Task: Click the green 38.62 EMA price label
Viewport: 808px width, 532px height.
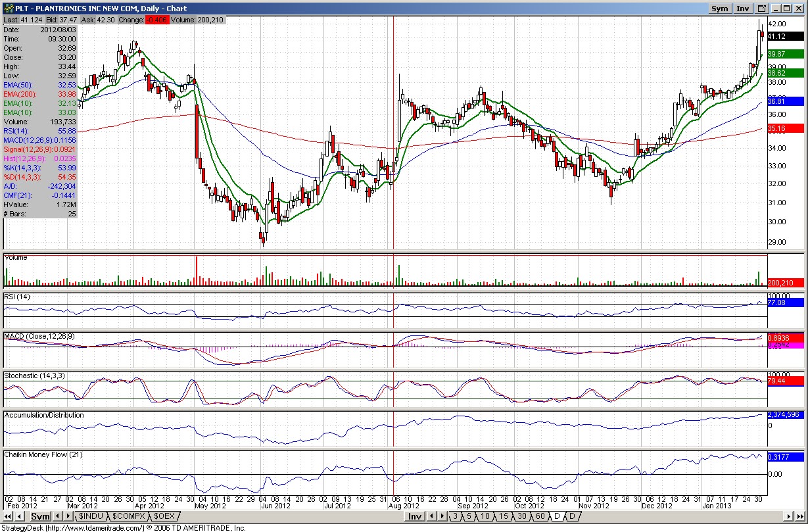Action: coord(785,72)
